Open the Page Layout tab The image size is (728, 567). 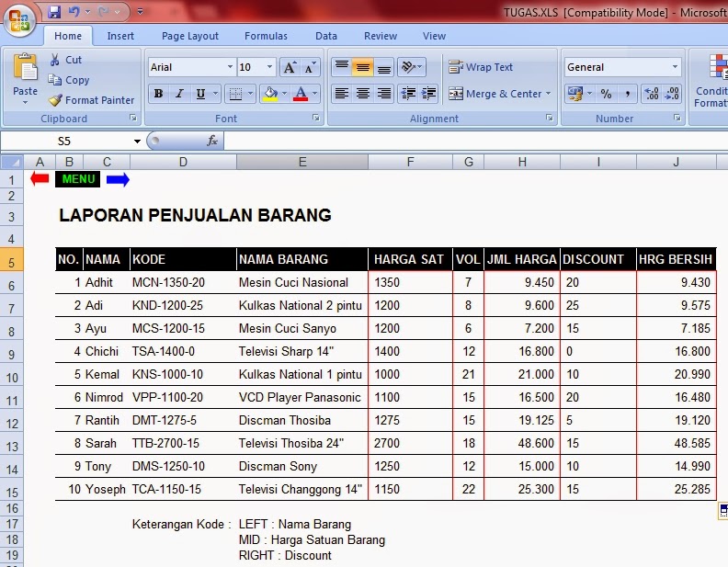(x=190, y=36)
